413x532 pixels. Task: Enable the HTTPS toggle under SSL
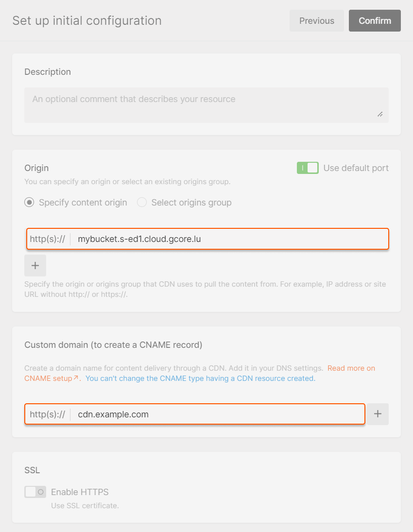point(35,492)
